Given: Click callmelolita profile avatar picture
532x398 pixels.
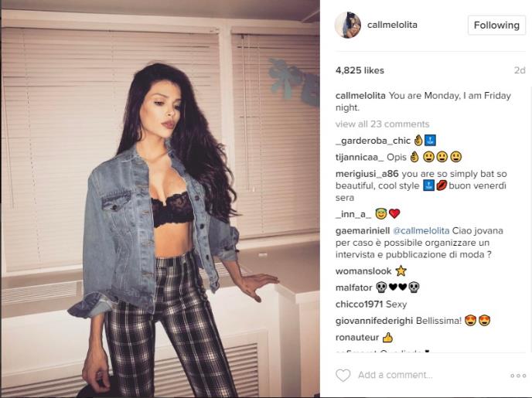Looking at the screenshot, I should coord(348,25).
